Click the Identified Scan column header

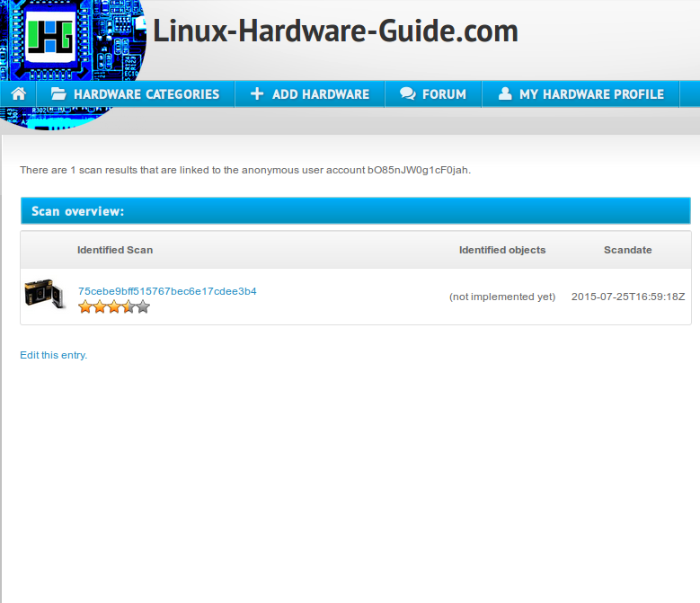(115, 250)
